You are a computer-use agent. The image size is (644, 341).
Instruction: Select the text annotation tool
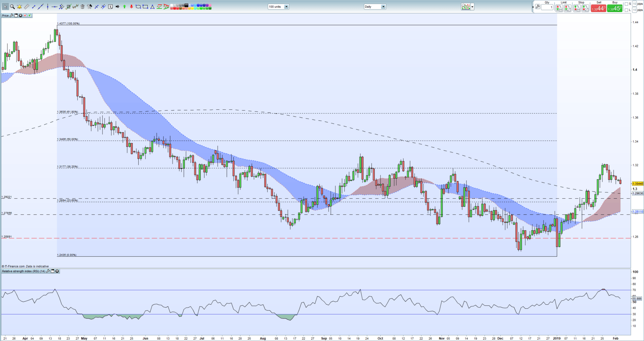(110, 7)
